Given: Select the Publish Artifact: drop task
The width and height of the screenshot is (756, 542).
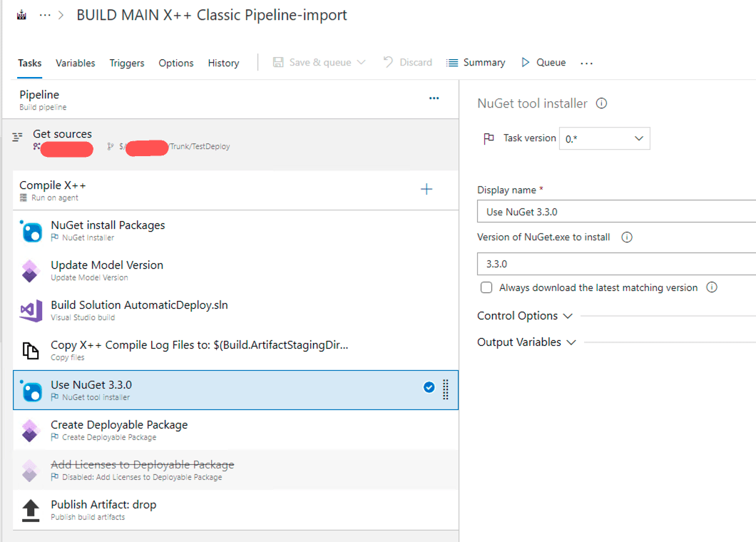Looking at the screenshot, I should (x=235, y=510).
